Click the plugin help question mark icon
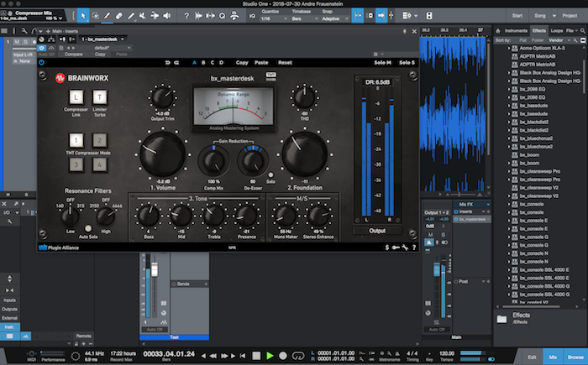This screenshot has width=588, height=365. [414, 248]
